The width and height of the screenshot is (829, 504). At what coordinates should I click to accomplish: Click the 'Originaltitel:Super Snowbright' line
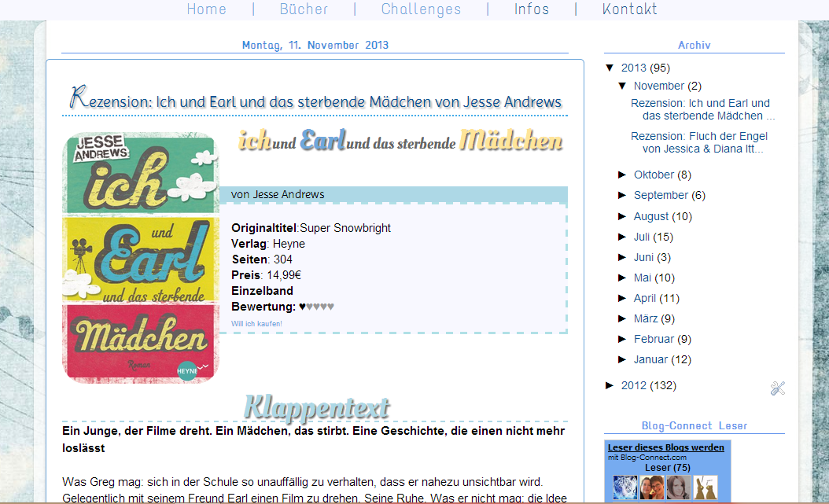pyautogui.click(x=311, y=228)
